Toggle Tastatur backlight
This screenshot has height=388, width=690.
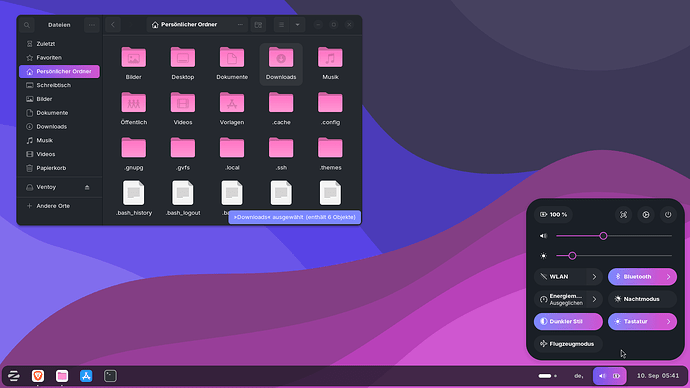634,322
